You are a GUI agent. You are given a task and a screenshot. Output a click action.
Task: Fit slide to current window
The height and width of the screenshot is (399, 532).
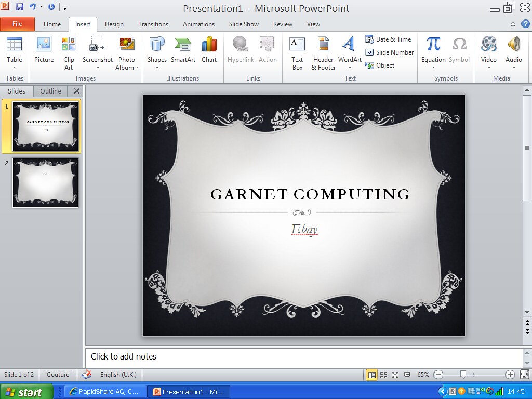point(524,375)
